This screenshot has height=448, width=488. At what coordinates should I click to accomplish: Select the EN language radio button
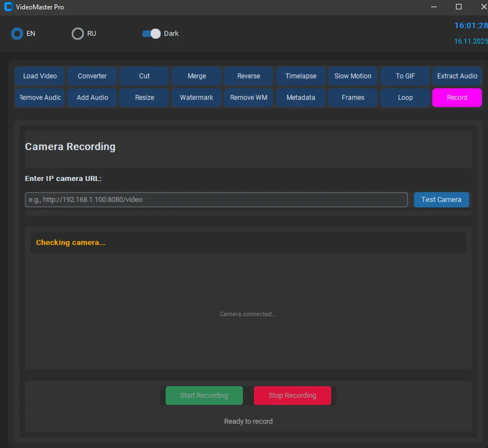pyautogui.click(x=17, y=34)
